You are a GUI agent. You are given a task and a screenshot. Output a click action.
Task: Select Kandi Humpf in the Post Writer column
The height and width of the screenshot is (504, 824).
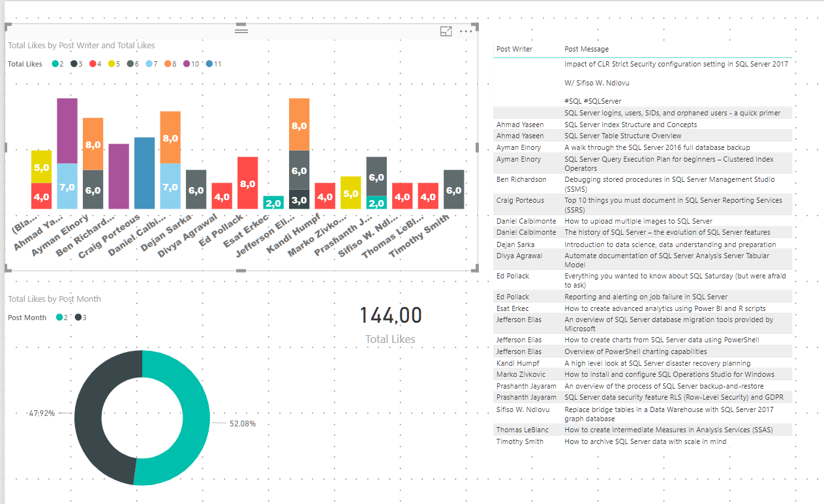click(x=518, y=363)
